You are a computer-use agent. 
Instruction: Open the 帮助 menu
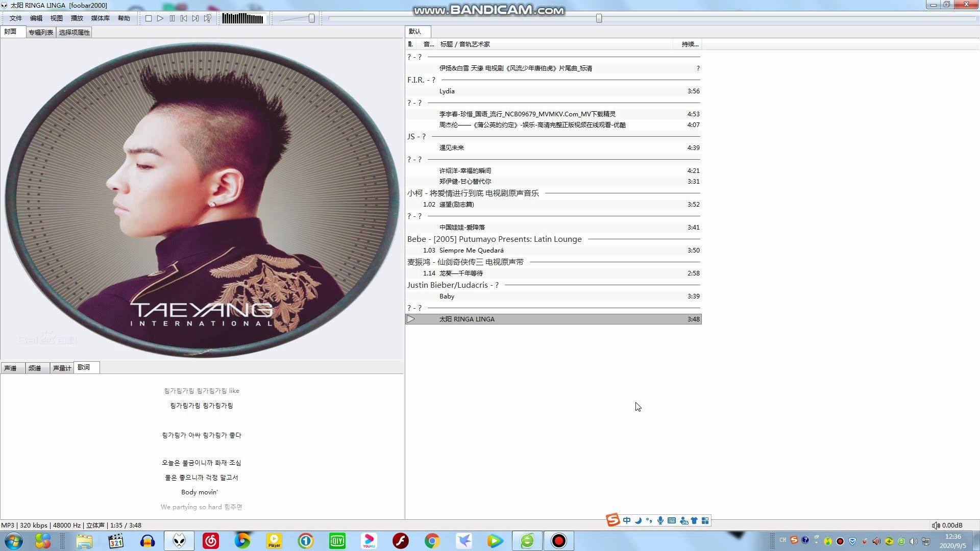pos(124,18)
